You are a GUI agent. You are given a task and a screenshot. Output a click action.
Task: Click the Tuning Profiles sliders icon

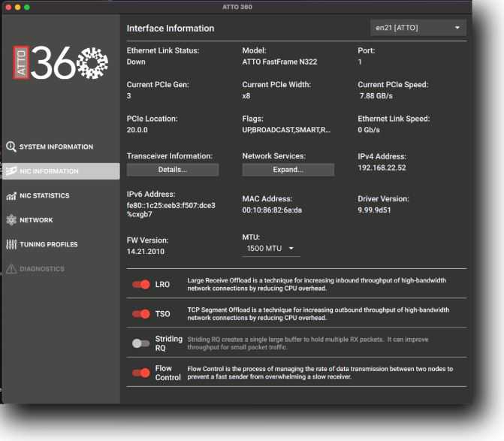click(11, 244)
